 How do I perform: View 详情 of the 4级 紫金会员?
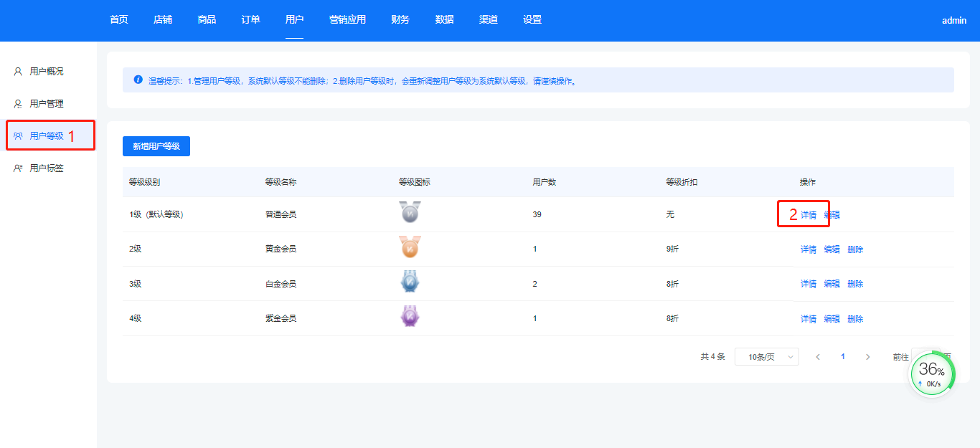[809, 319]
